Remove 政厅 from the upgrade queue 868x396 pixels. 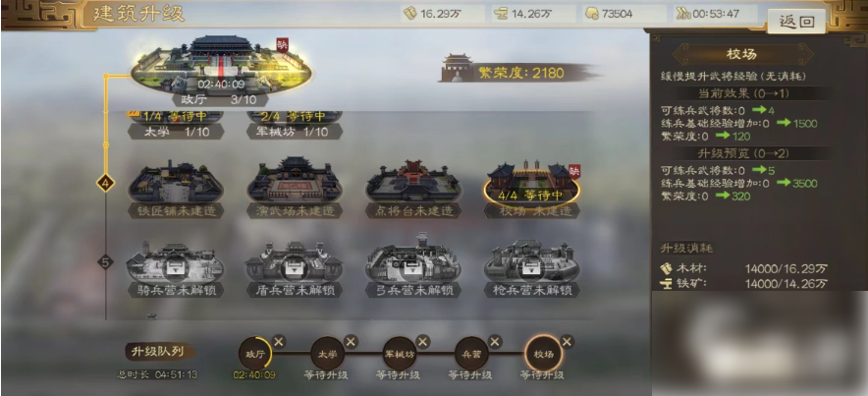tap(279, 342)
